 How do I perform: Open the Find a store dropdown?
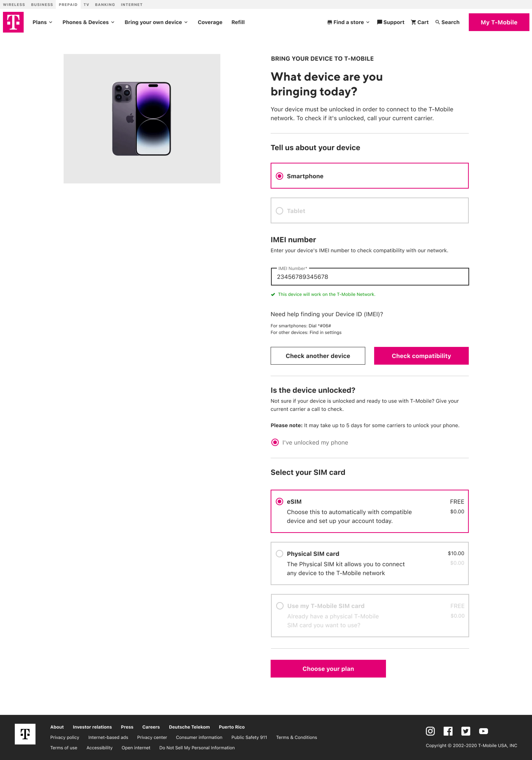click(x=348, y=22)
